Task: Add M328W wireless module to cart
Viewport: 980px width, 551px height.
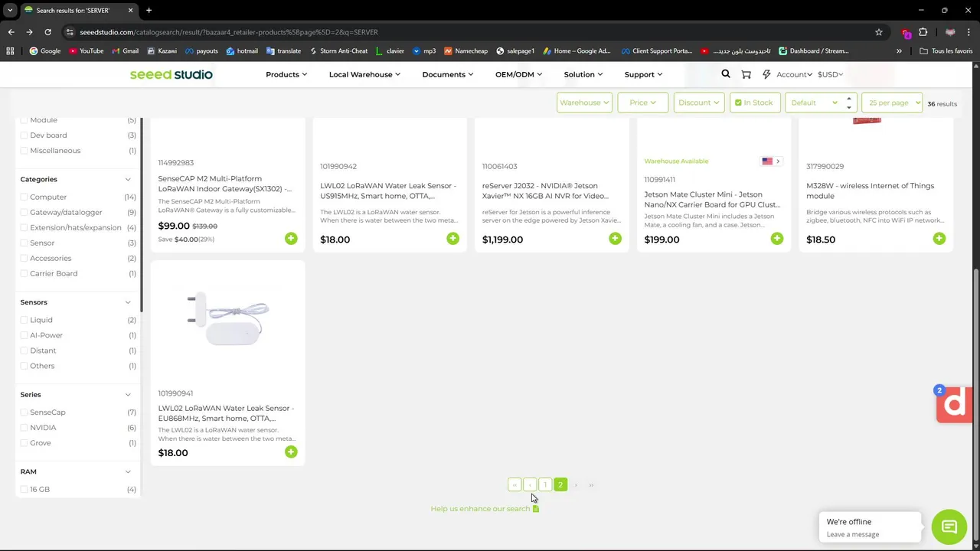Action: [939, 239]
